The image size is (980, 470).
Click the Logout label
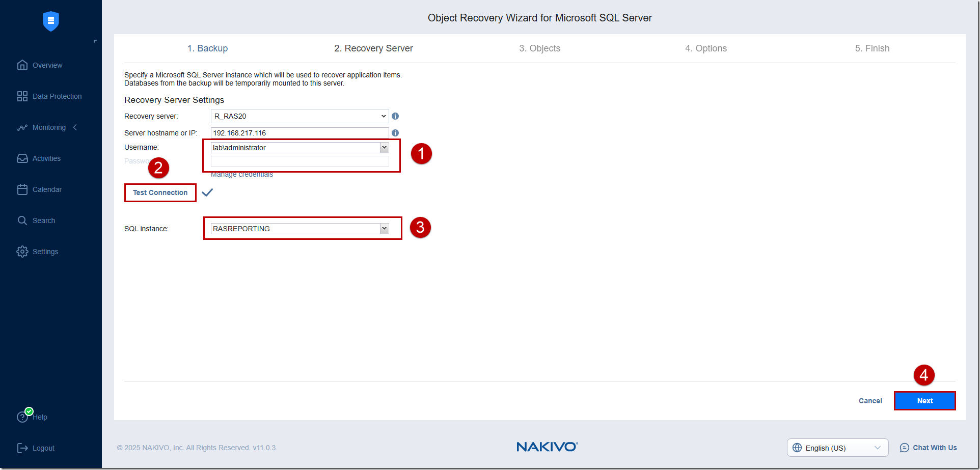click(43, 448)
